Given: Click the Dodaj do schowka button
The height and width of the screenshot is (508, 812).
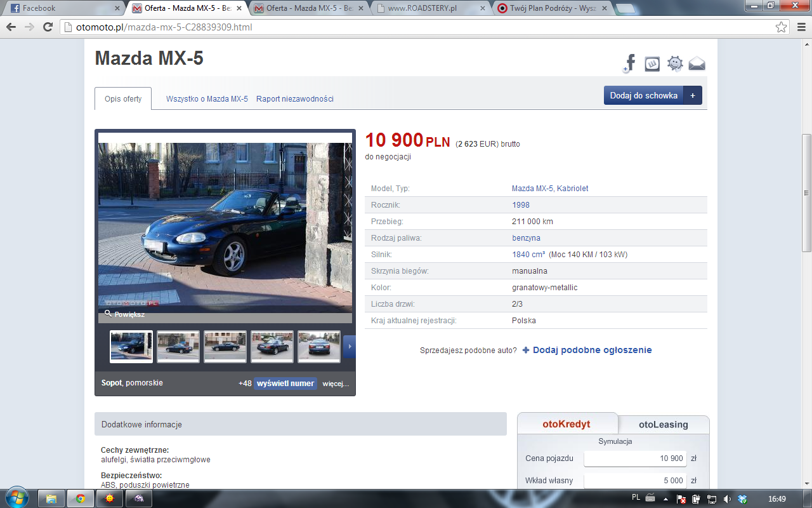Looking at the screenshot, I should tap(644, 95).
